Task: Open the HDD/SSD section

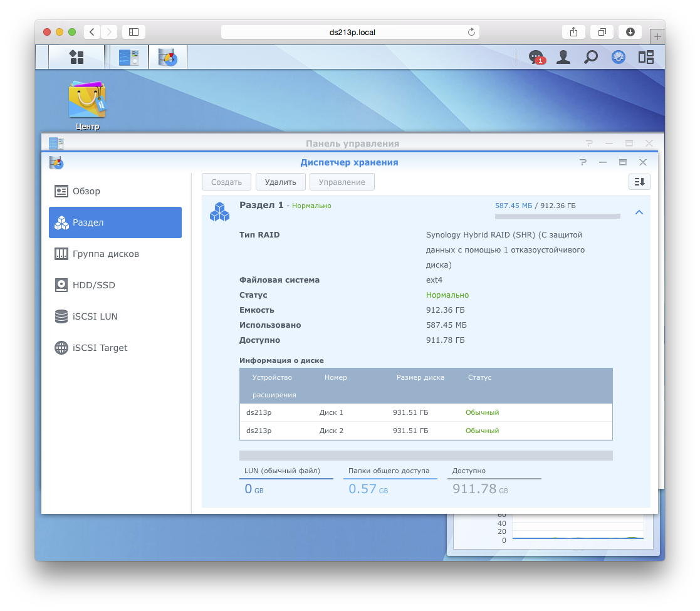Action: click(115, 285)
